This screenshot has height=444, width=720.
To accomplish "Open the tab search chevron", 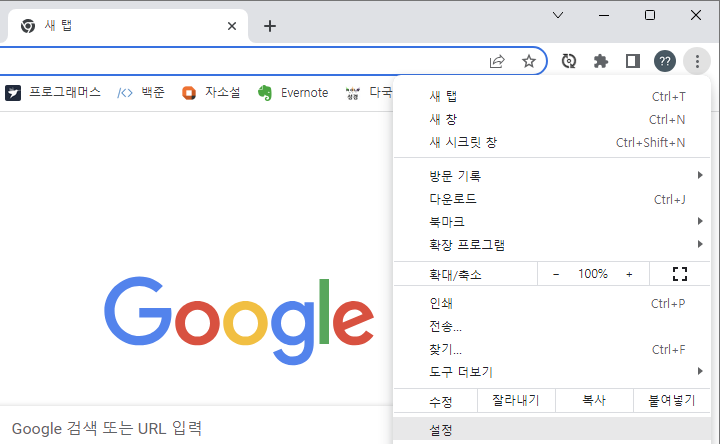I will (x=558, y=15).
